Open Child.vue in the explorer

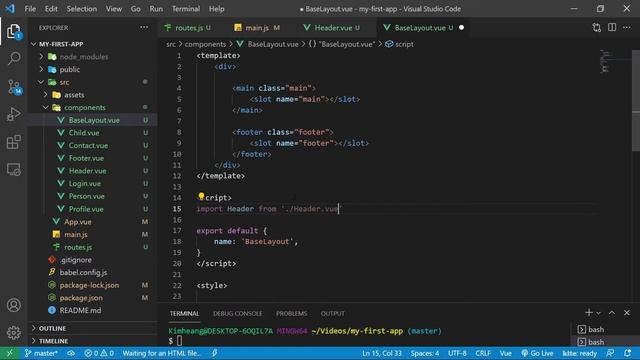pyautogui.click(x=84, y=133)
